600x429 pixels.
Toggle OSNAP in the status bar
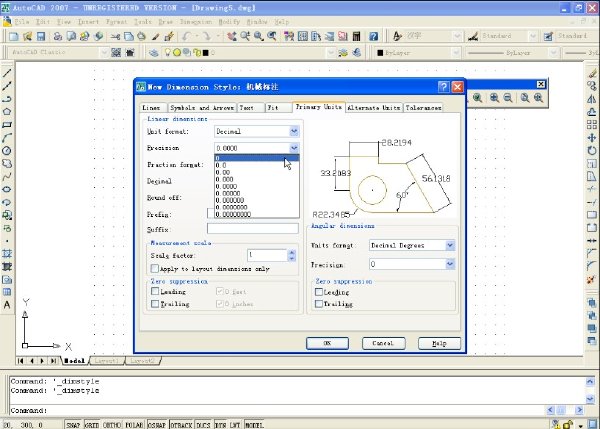point(157,425)
